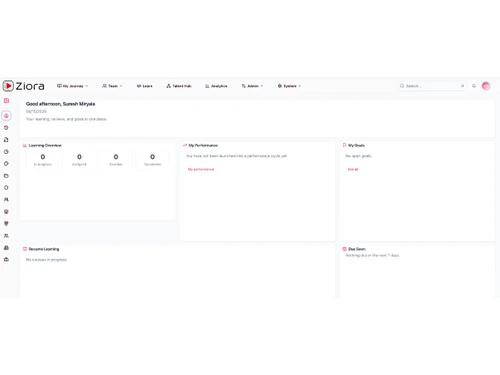Follow the See all link under My Goals
Viewport: 500px width, 375px height.
pyautogui.click(x=353, y=169)
